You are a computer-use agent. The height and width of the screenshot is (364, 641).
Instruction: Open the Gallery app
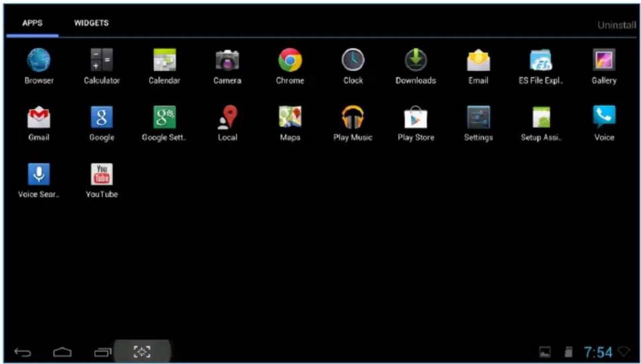pos(604,67)
